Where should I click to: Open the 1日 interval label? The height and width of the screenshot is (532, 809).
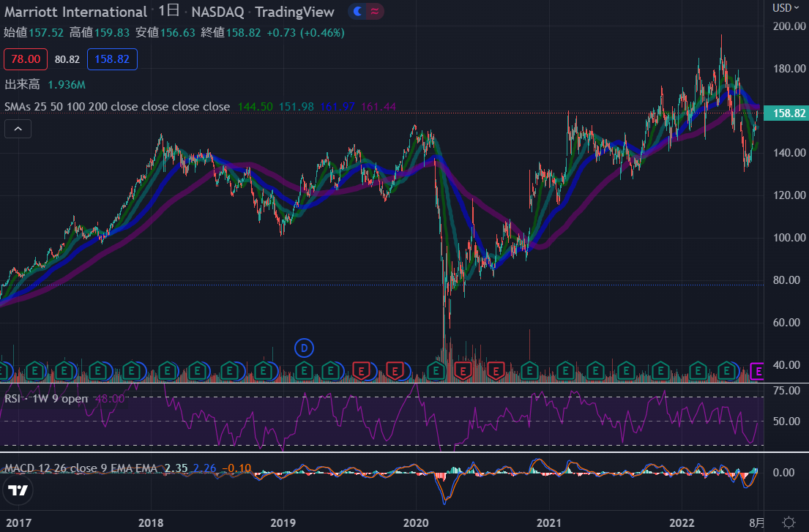point(168,11)
